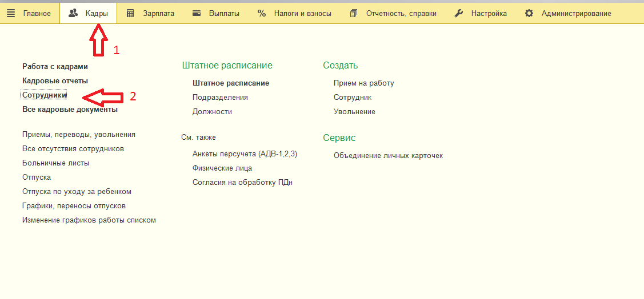The height and width of the screenshot is (299, 644).
Task: Open Кадровые отчеты
Action: [x=55, y=81]
